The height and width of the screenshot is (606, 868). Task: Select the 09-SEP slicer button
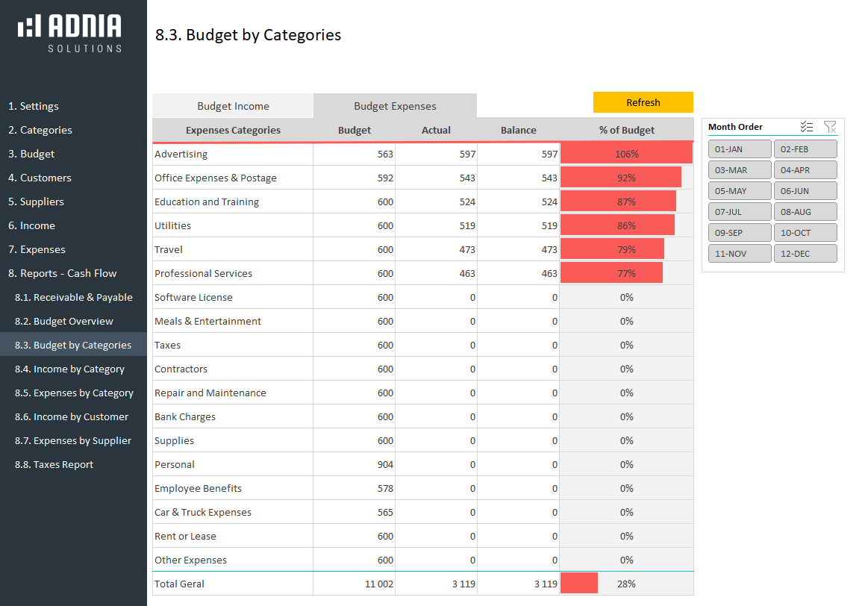point(739,233)
